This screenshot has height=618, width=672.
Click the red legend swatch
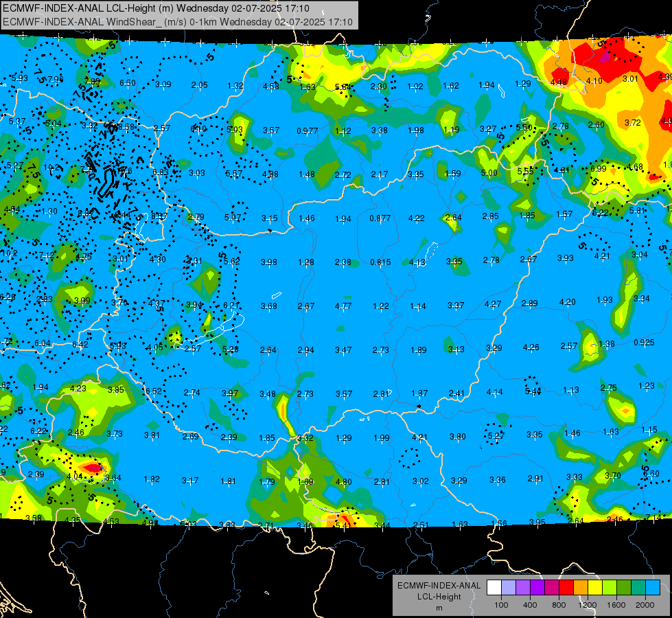pos(566,588)
